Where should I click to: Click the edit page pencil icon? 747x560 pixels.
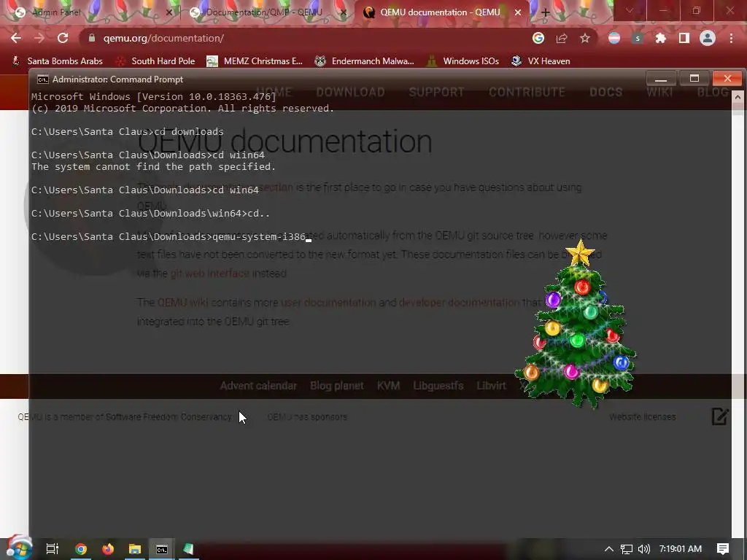coord(720,416)
